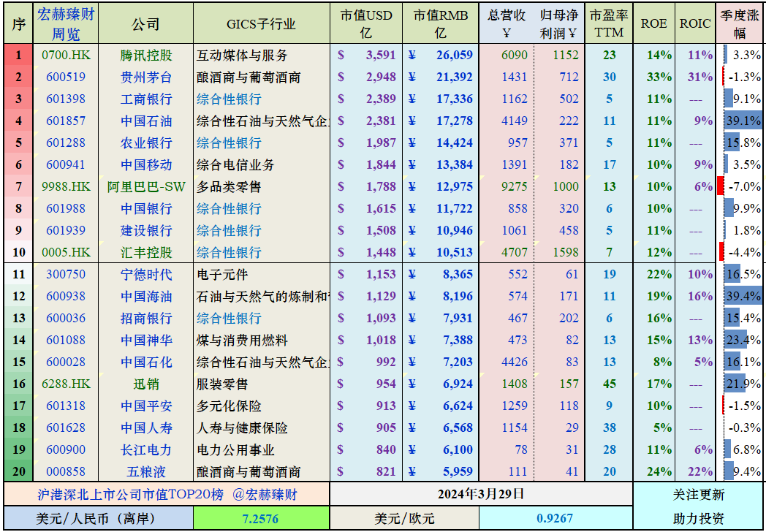Image resolution: width=766 pixels, height=532 pixels.
Task: Select 贵州茅台 company cell
Action: (146, 77)
